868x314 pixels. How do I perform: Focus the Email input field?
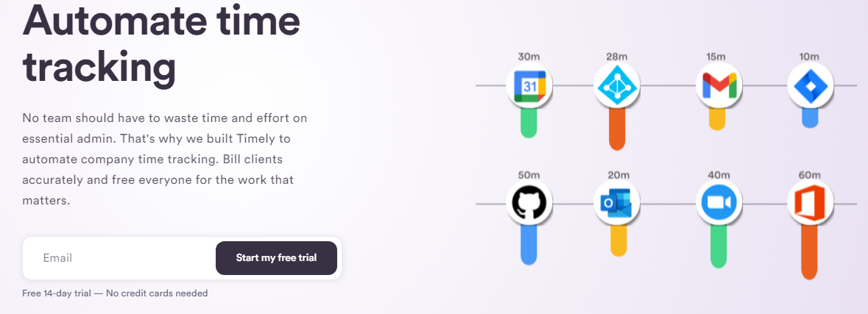119,258
